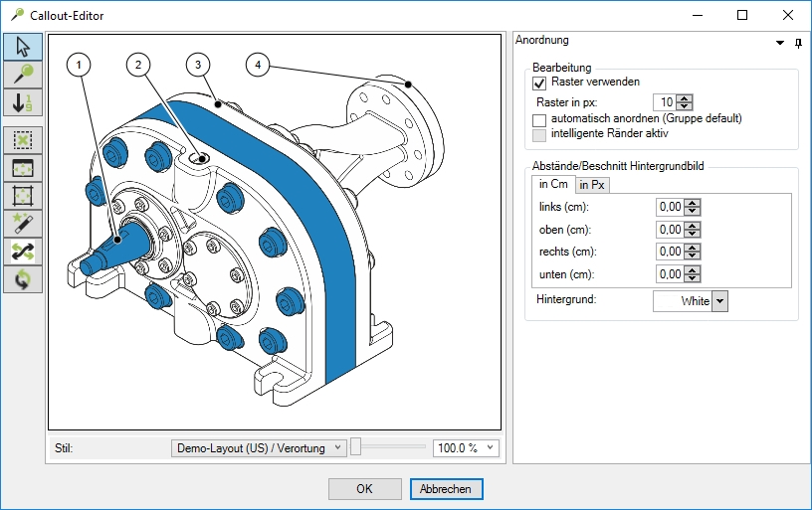The width and height of the screenshot is (812, 510).
Task: Select callout bubble number 3
Action: coord(198,66)
